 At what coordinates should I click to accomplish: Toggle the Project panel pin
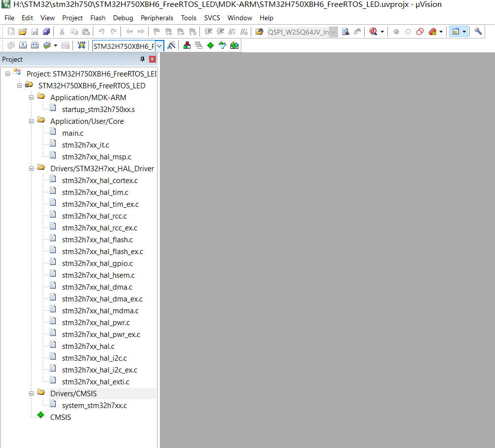142,59
